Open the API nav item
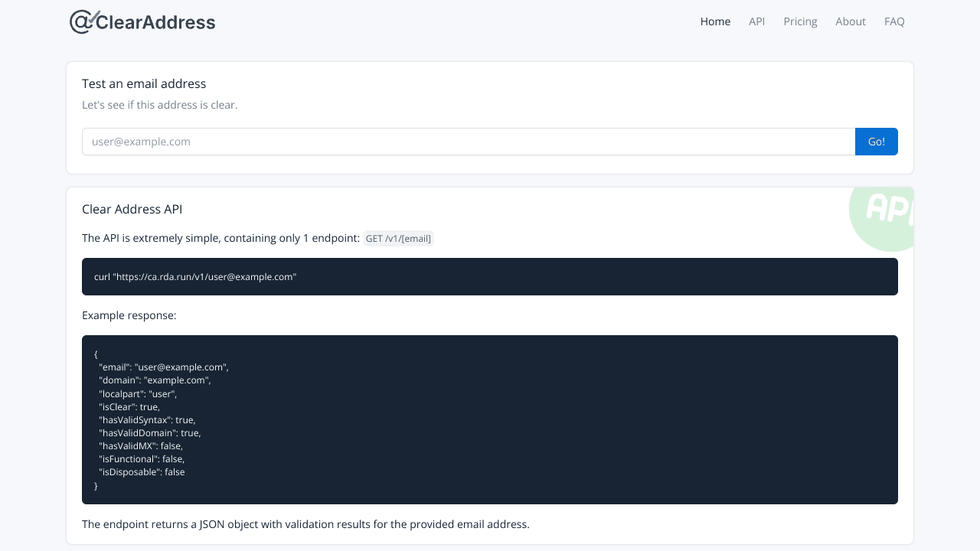The height and width of the screenshot is (551, 980). [756, 21]
